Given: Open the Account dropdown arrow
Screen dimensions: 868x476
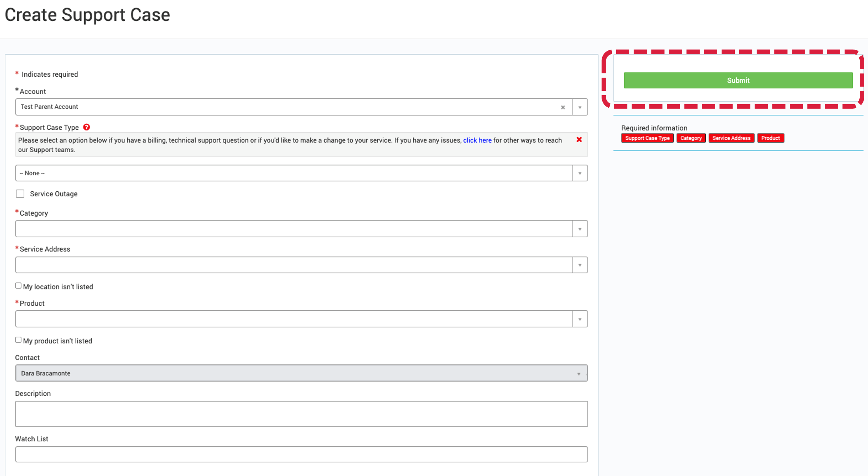Looking at the screenshot, I should click(x=580, y=107).
